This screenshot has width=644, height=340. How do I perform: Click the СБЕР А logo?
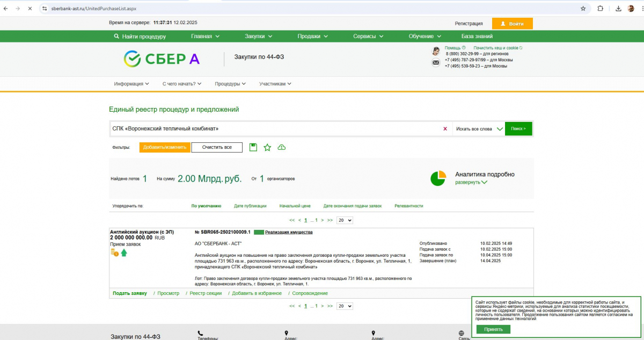coord(162,59)
